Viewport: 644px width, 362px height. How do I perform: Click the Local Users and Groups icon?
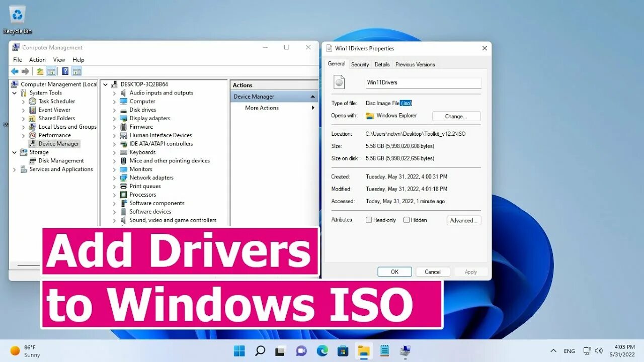(x=33, y=127)
